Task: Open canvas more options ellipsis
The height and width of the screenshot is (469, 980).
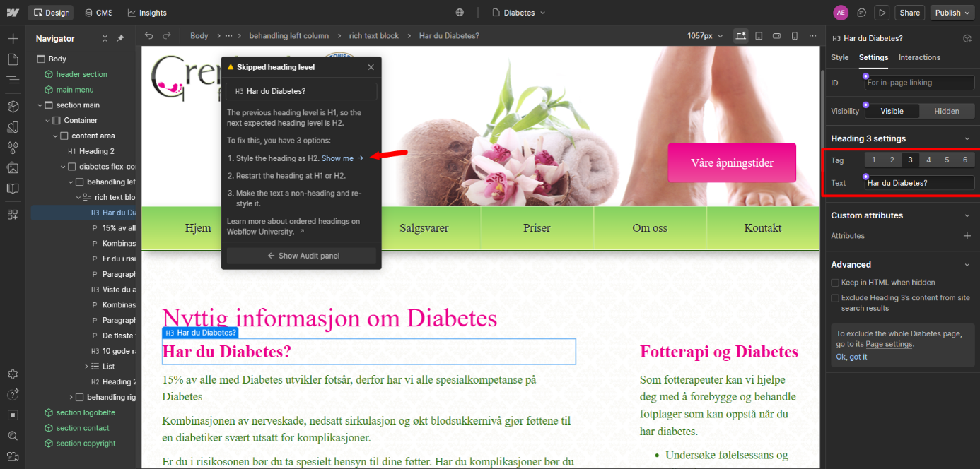Action: point(812,35)
